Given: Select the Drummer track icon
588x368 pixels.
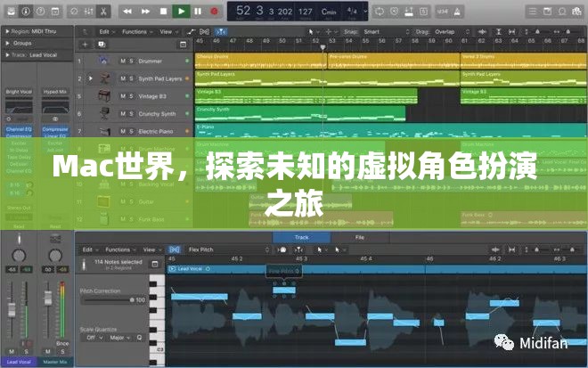Looking at the screenshot, I should [x=104, y=61].
